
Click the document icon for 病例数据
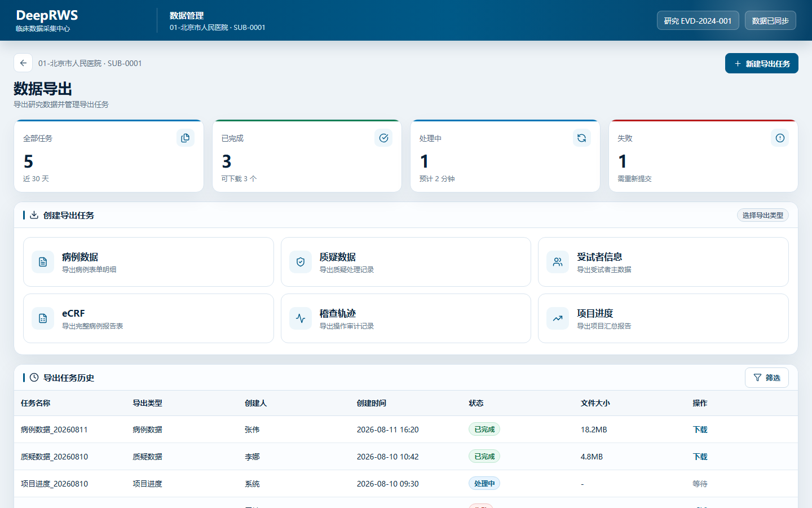point(43,262)
